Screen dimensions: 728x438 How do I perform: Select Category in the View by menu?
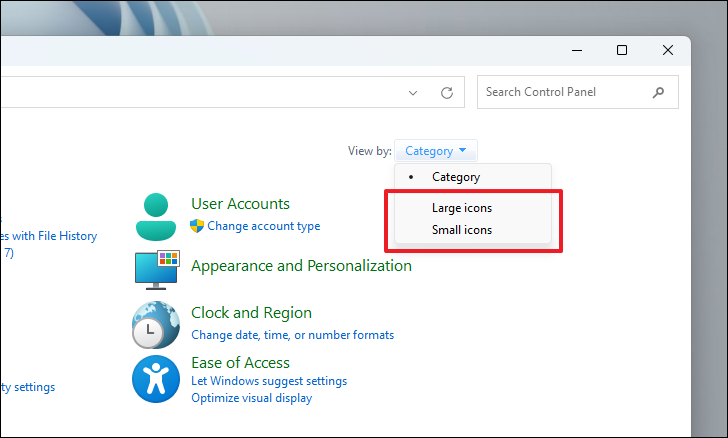point(473,177)
